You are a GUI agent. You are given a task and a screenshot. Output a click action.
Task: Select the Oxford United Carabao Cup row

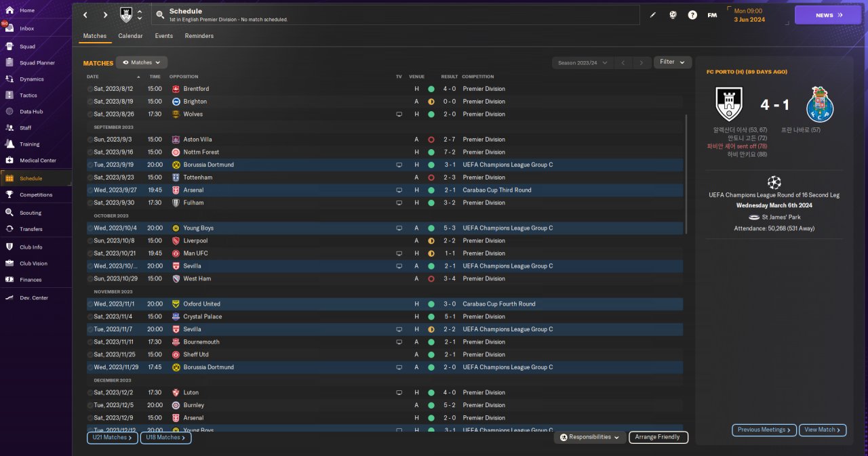coord(385,304)
